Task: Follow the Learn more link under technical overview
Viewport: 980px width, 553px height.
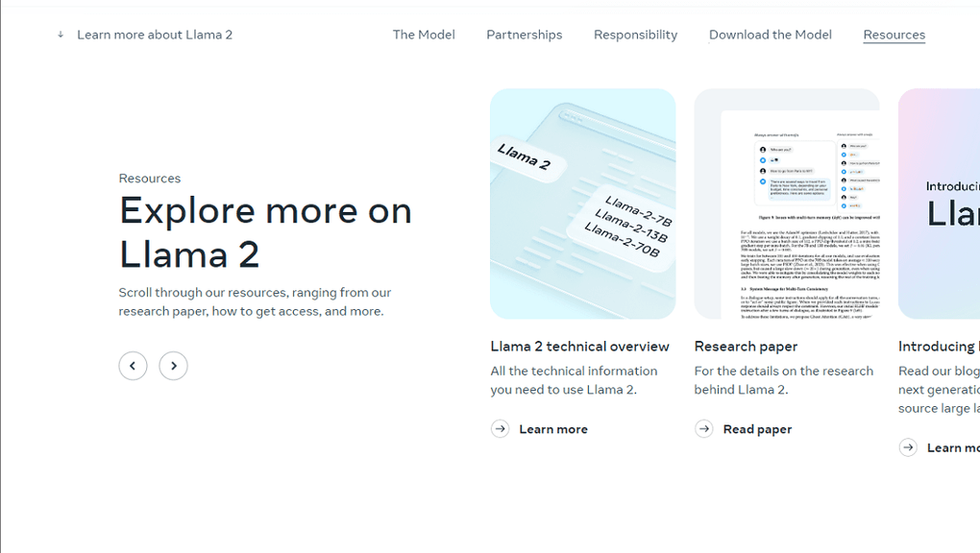Action: [553, 429]
